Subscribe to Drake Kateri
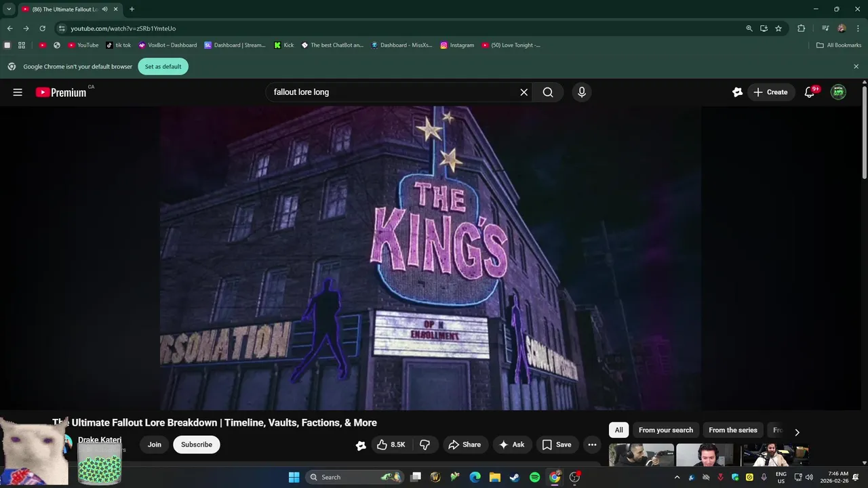Viewport: 868px width, 488px height. 197,445
